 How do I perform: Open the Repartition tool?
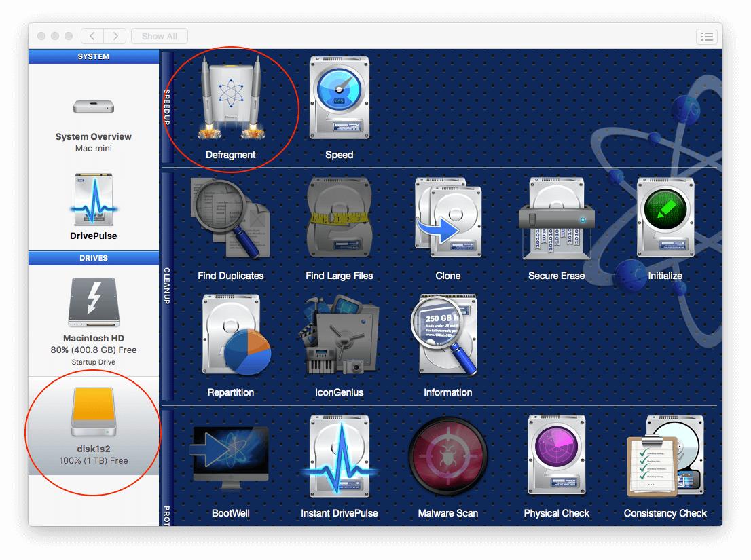(232, 337)
